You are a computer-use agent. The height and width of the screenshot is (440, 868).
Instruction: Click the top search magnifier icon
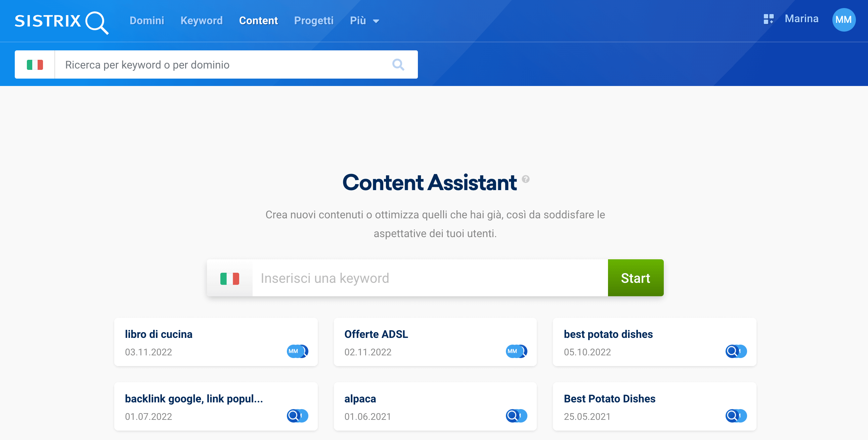pos(398,64)
